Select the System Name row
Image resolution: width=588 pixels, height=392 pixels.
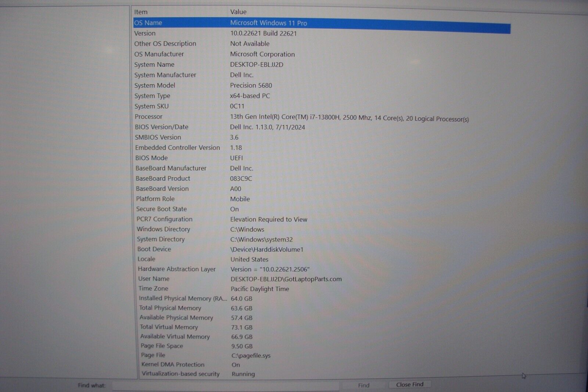(322, 64)
